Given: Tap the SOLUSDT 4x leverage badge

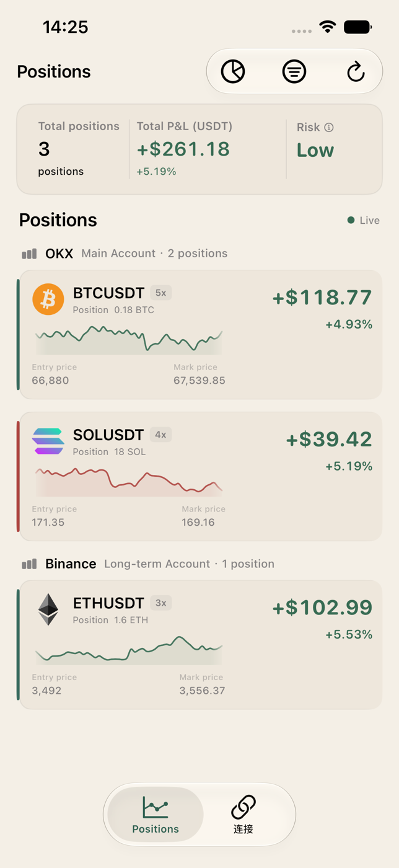Looking at the screenshot, I should pyautogui.click(x=160, y=435).
